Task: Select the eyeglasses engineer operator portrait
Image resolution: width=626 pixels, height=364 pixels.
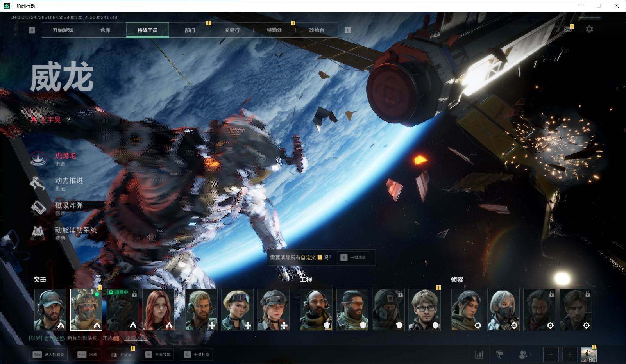Action: (x=425, y=310)
